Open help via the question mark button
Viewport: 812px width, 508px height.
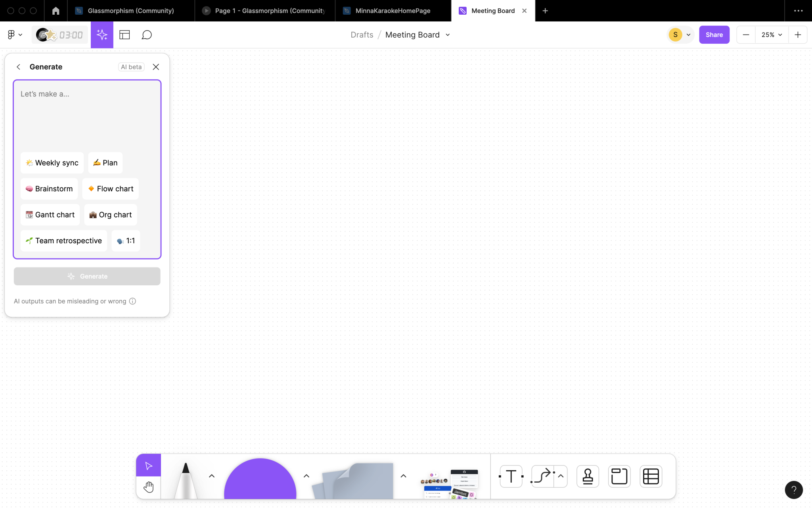coord(793,490)
